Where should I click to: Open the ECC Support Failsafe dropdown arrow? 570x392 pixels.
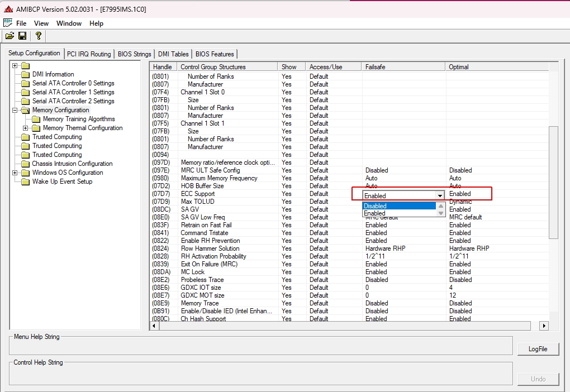point(440,196)
